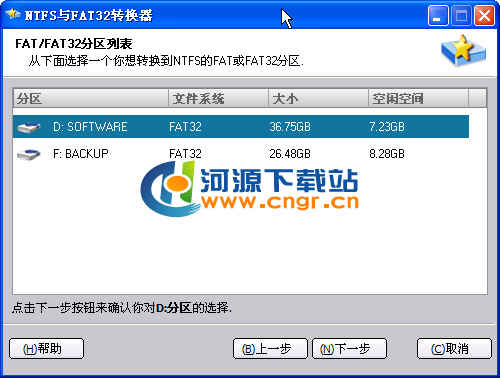Click the disabled maximize window button
Screen dimensions: 500x378
click(461, 15)
